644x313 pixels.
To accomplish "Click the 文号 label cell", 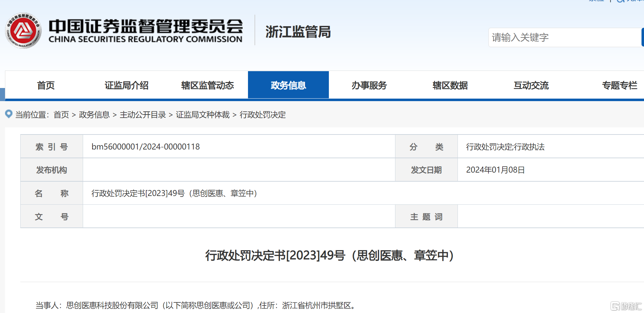I will click(x=52, y=217).
